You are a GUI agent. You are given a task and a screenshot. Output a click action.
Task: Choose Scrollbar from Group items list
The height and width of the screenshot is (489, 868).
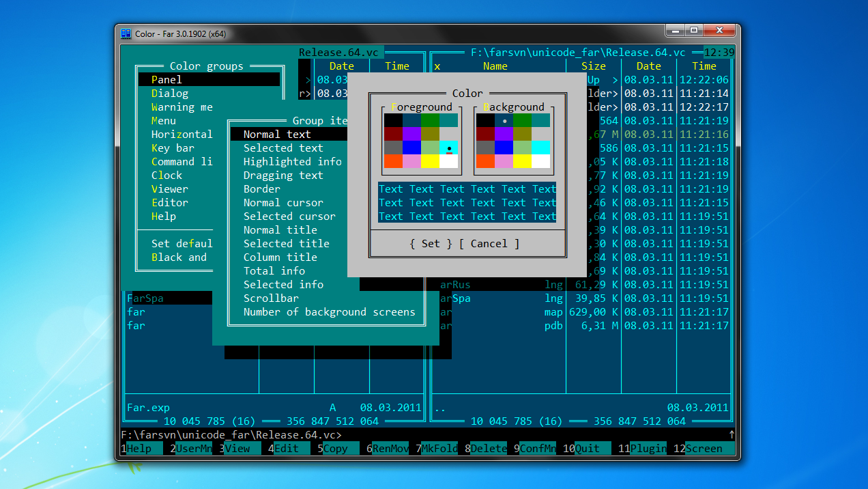[271, 298]
